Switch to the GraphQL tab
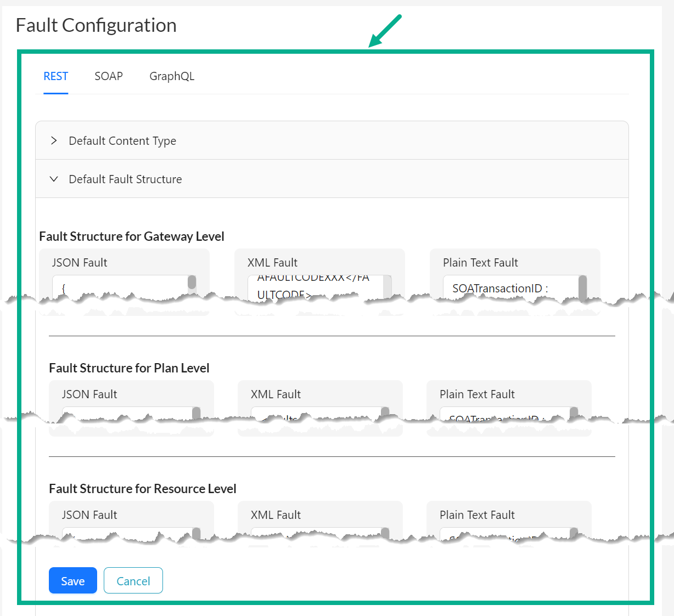This screenshot has height=616, width=674. click(172, 76)
